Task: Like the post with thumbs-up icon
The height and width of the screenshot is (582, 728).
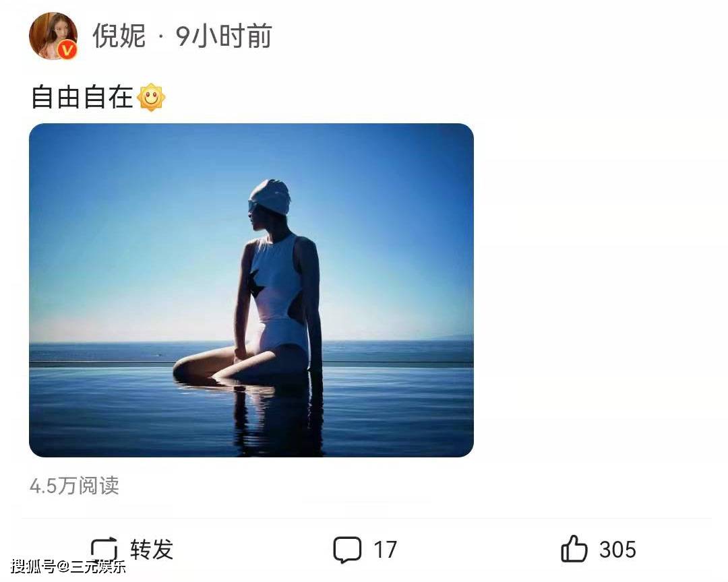Action: 574,548
